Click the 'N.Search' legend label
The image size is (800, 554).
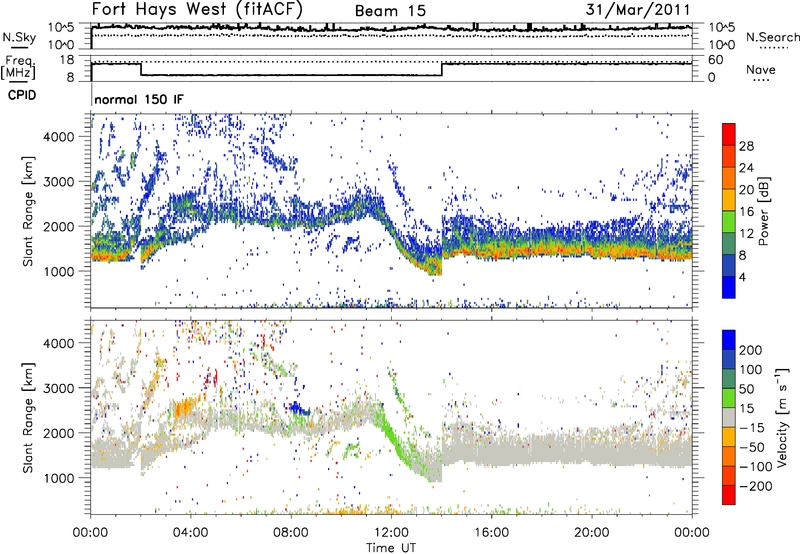[x=772, y=37]
